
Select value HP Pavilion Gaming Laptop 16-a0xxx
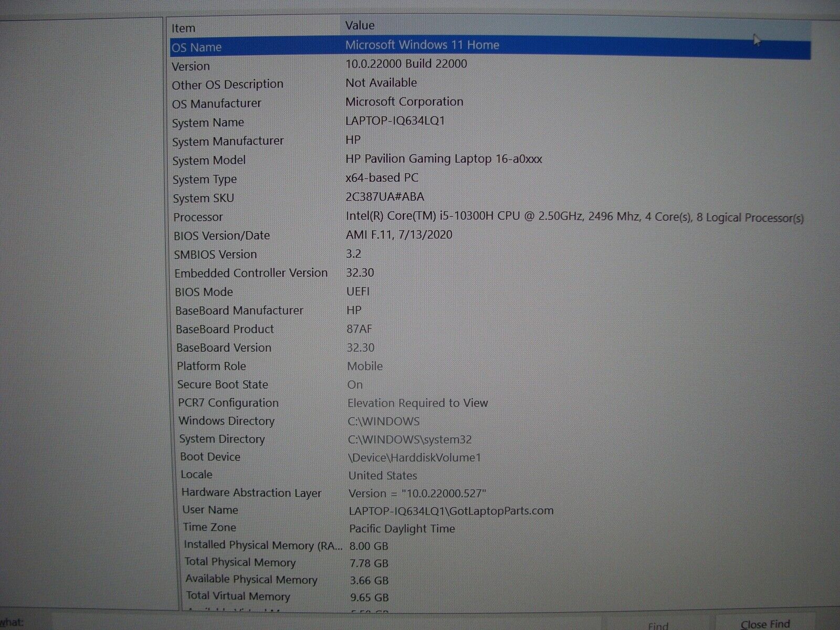(x=444, y=159)
